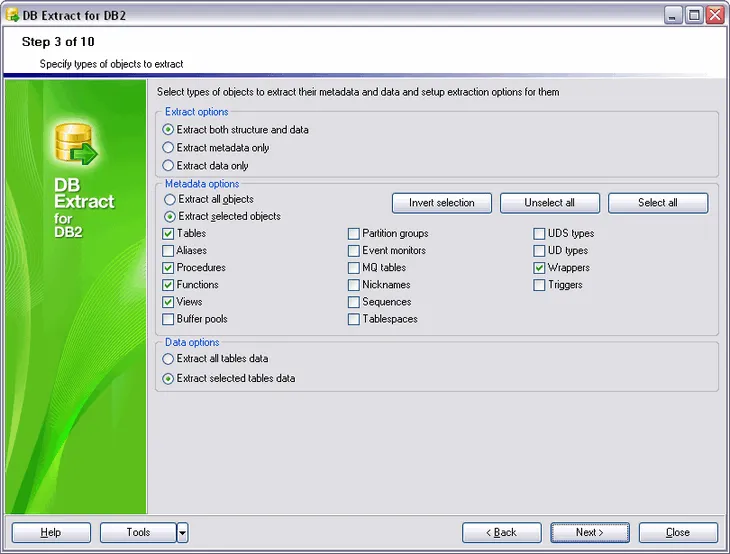730x554 pixels.
Task: Uncheck the Functions checkbox
Action: (168, 285)
